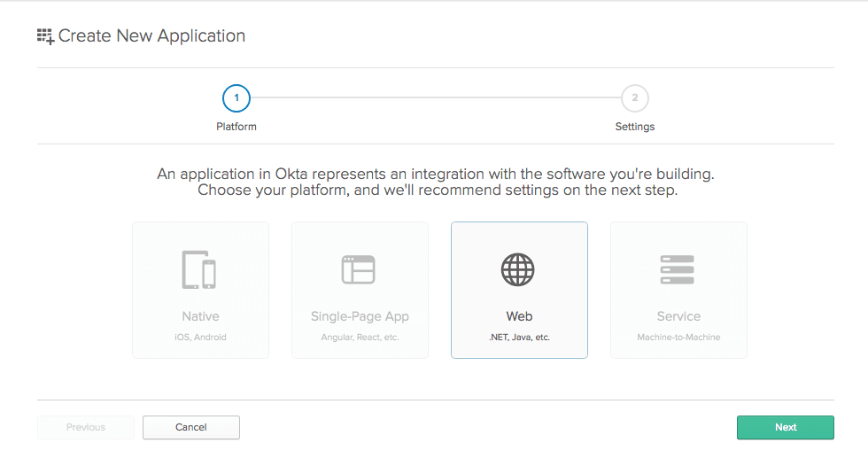Click the Service card label
The image size is (868, 474).
pyautogui.click(x=678, y=316)
